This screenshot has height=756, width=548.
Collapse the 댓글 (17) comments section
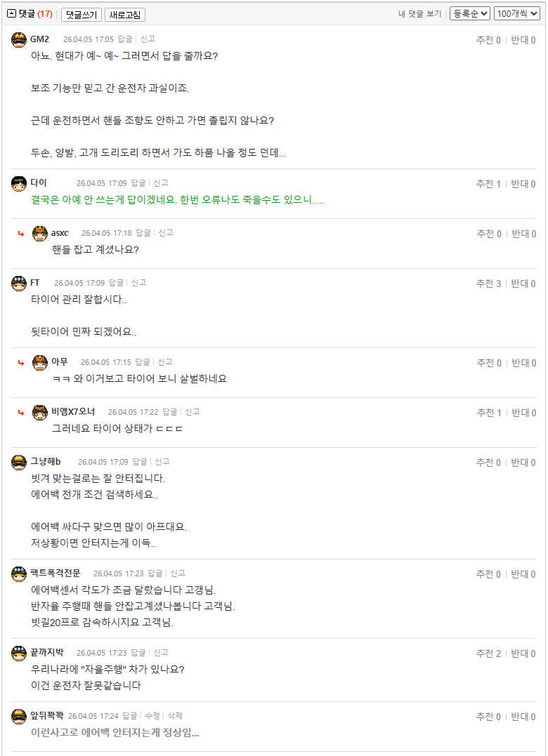(11, 13)
